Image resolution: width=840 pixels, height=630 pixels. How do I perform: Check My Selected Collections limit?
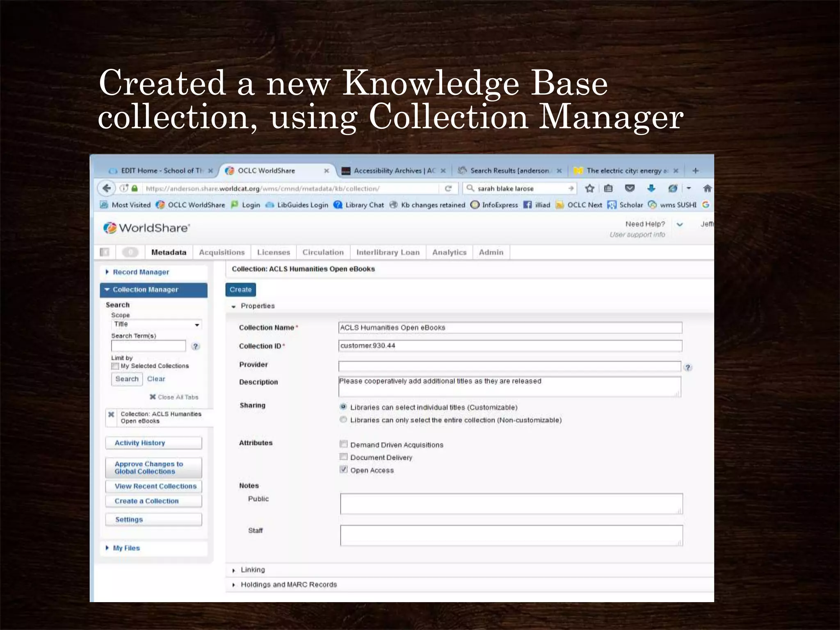115,366
